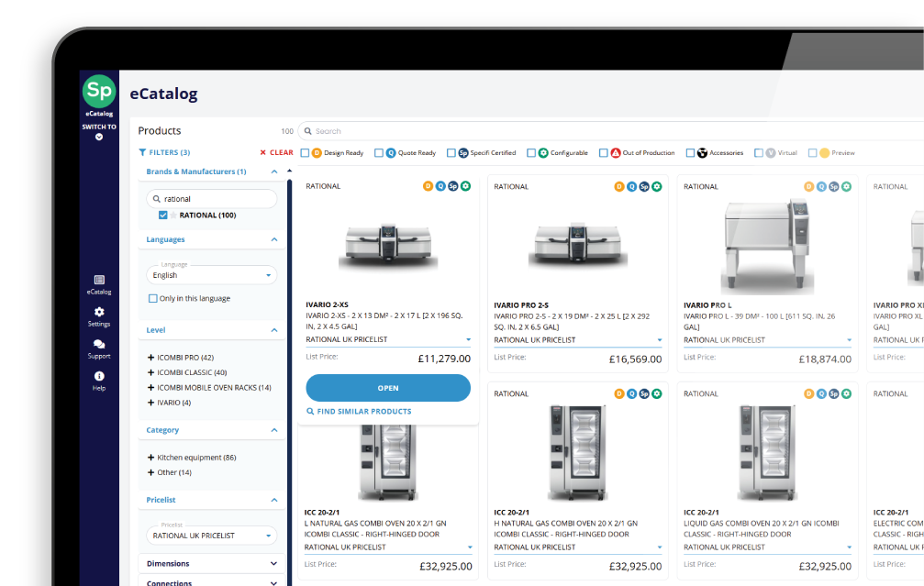This screenshot has width=924, height=586.
Task: Open the English language dropdown
Action: (212, 276)
